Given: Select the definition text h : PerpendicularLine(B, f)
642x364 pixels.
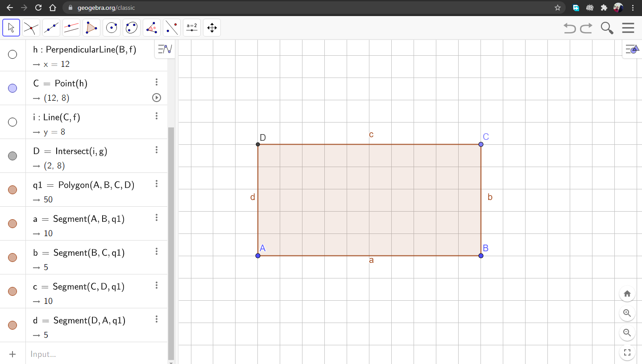Looking at the screenshot, I should click(85, 49).
